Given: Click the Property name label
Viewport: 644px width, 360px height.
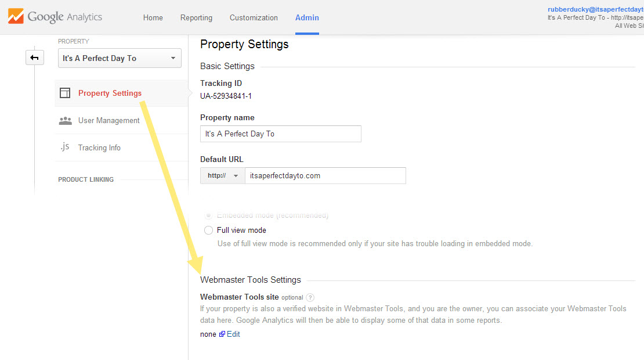Looking at the screenshot, I should click(x=227, y=117).
